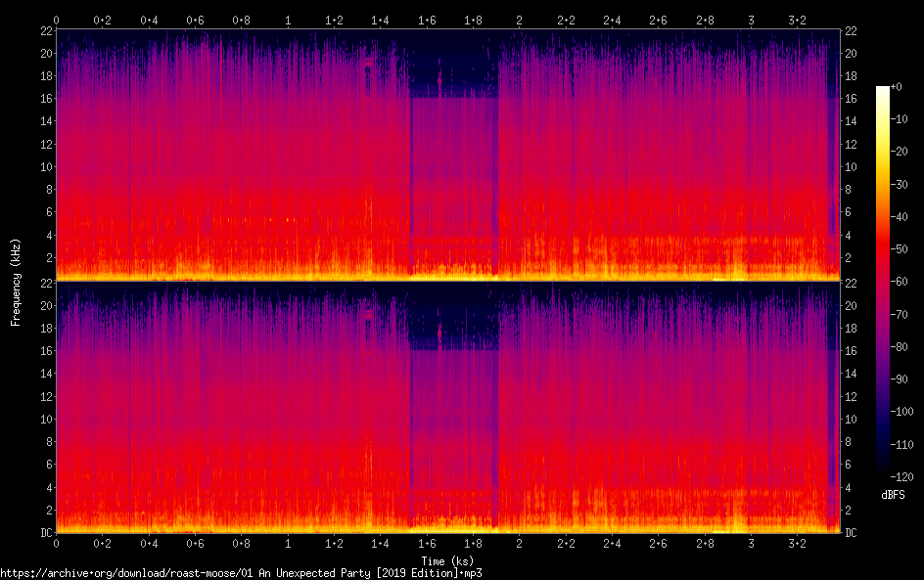Click the Time (ks) axis label
The height and width of the screenshot is (580, 924).
coord(447,560)
